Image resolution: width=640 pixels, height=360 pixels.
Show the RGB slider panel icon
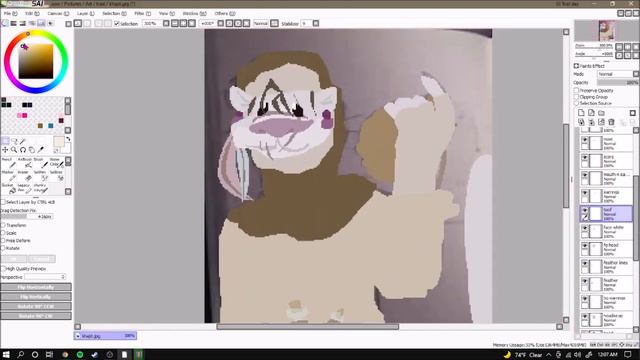[x=13, y=24]
